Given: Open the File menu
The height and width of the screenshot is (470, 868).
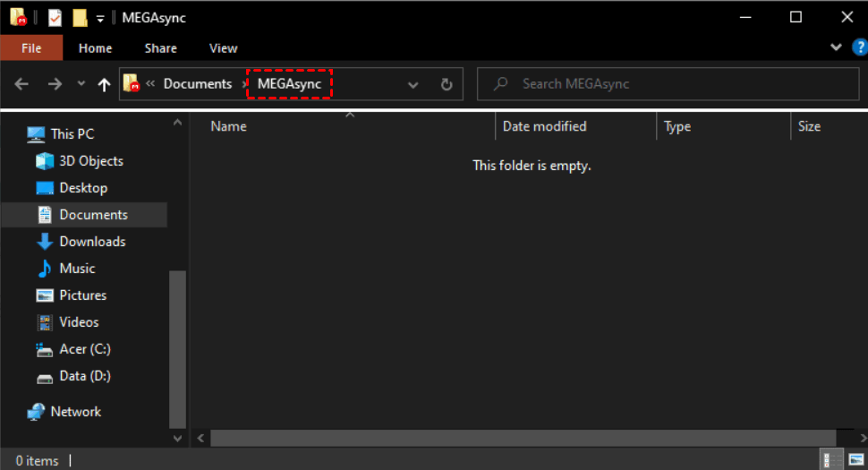Looking at the screenshot, I should tap(31, 48).
